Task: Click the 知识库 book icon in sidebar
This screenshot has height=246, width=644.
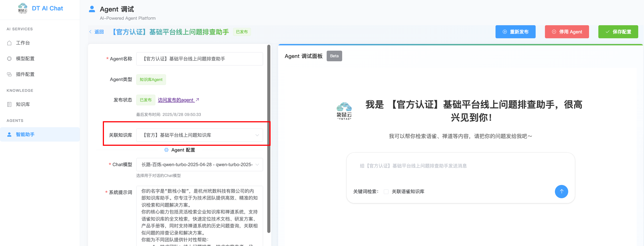Action: 9,104
